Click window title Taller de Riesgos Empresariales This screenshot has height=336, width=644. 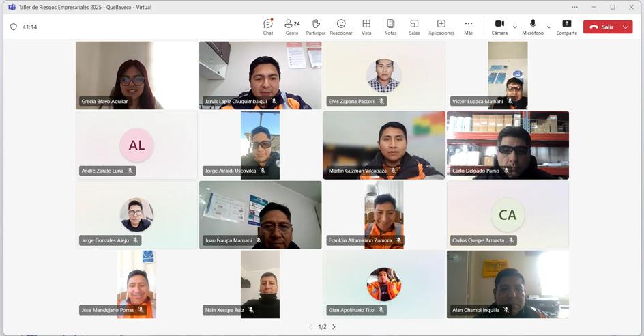(85, 7)
